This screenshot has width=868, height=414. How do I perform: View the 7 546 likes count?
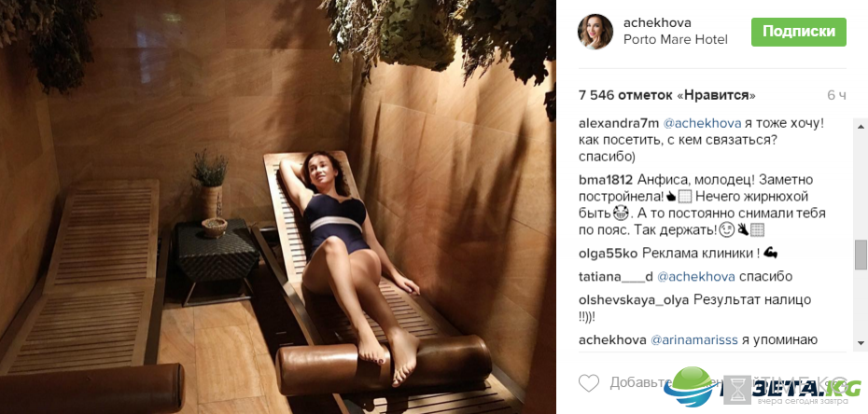pyautogui.click(x=667, y=96)
